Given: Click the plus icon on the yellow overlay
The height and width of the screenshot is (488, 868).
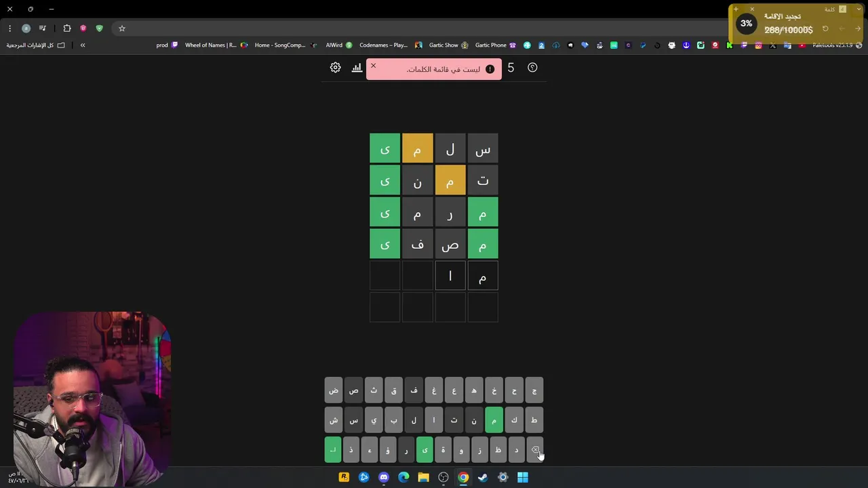Looking at the screenshot, I should point(736,9).
